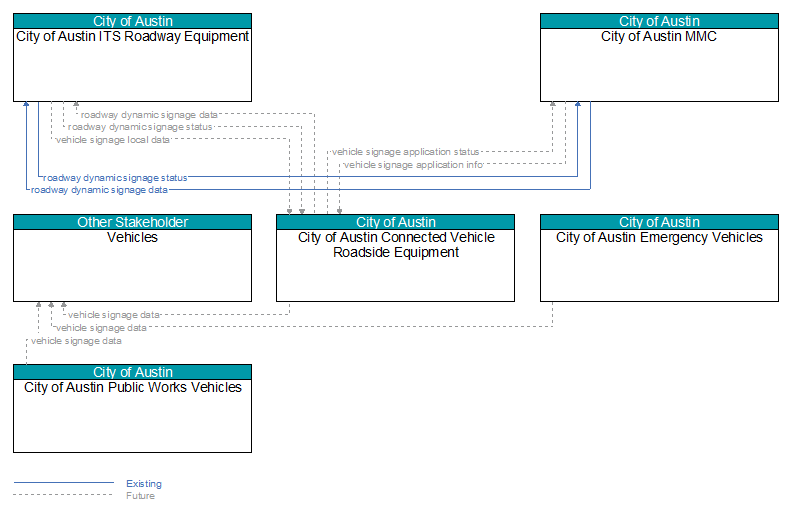Click the City of Austin Emergency Vehicles box
This screenshot has width=789, height=514.
[x=659, y=258]
